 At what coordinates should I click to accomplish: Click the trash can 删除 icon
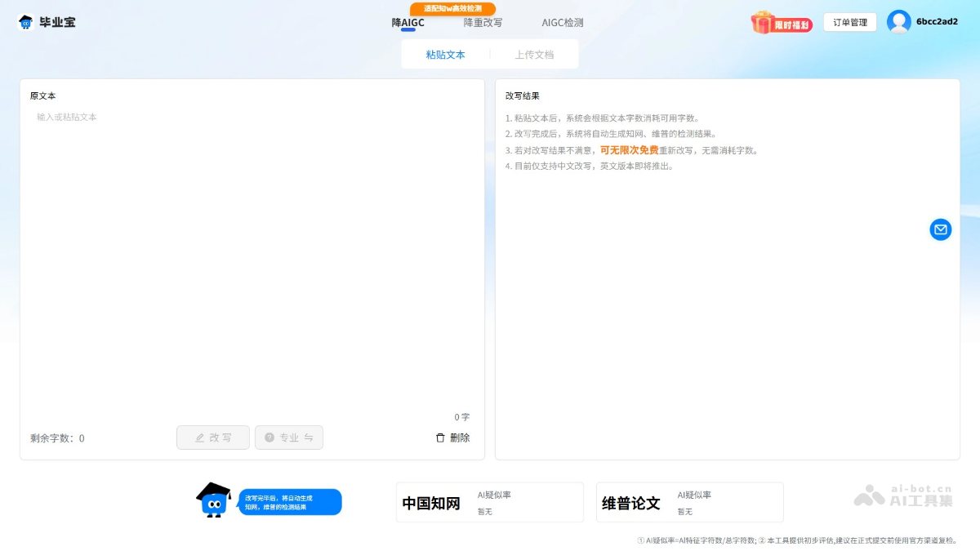[440, 438]
